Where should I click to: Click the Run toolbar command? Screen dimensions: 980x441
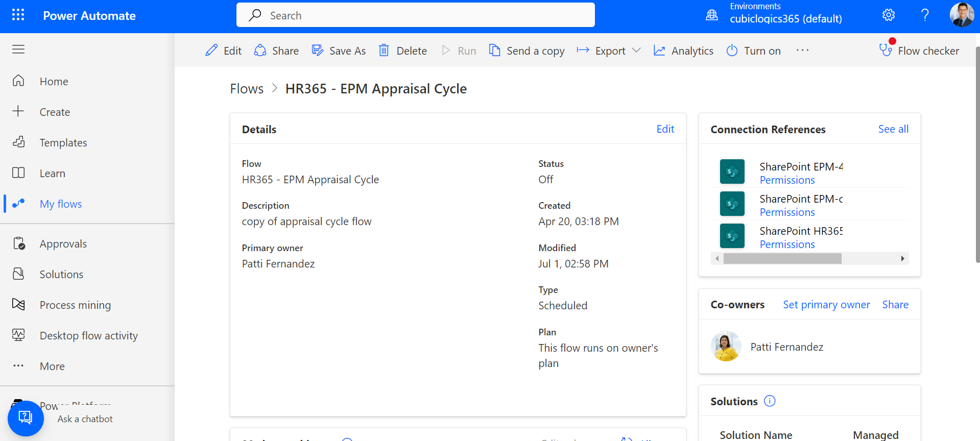point(459,51)
